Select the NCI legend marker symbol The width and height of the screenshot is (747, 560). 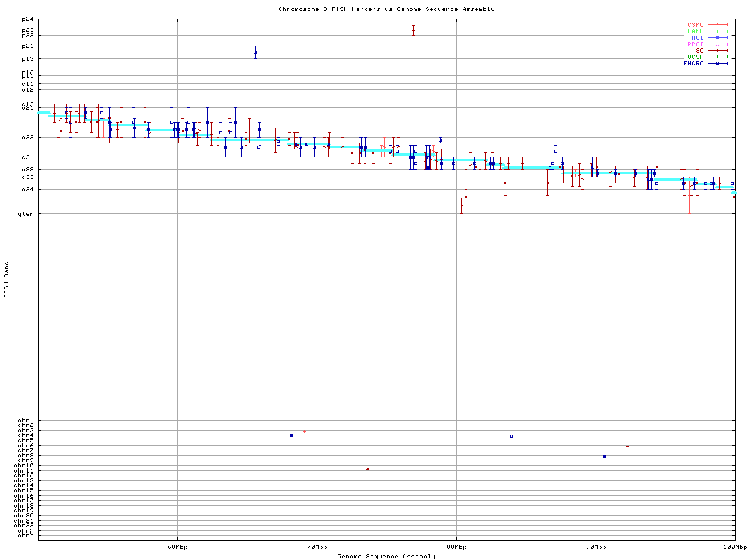[x=717, y=37]
